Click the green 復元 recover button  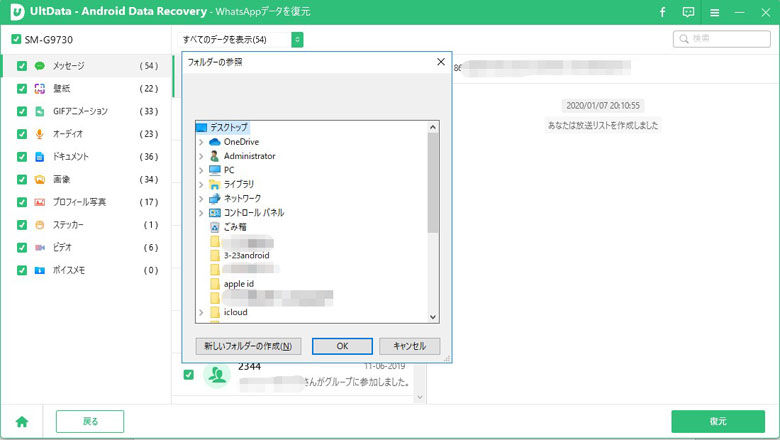click(718, 421)
